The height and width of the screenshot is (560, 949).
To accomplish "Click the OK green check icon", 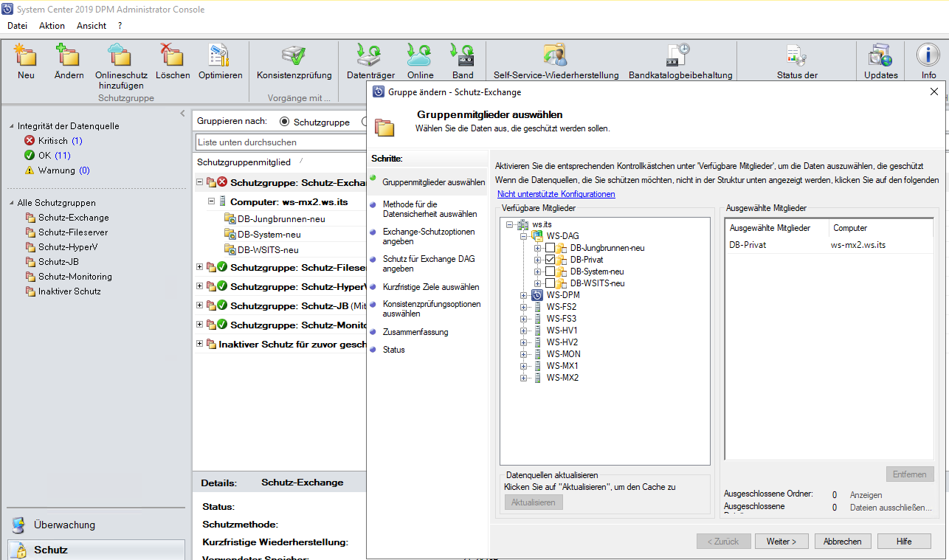I will [30, 155].
